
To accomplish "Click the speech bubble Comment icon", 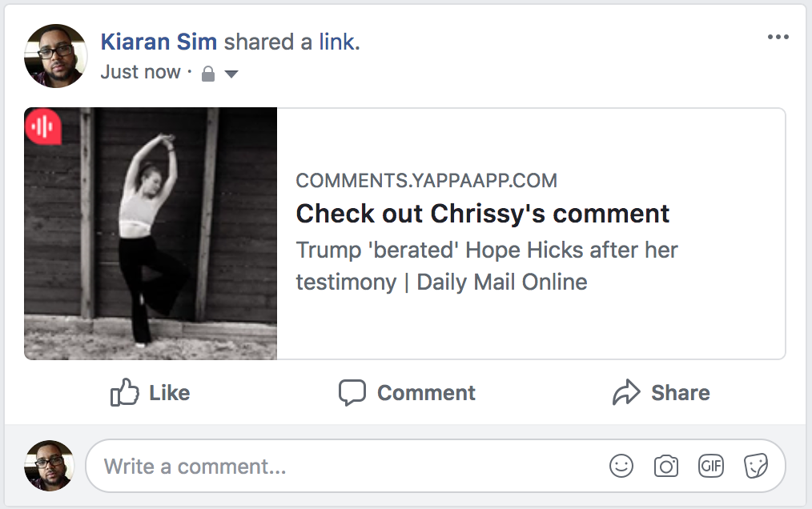I will (352, 393).
